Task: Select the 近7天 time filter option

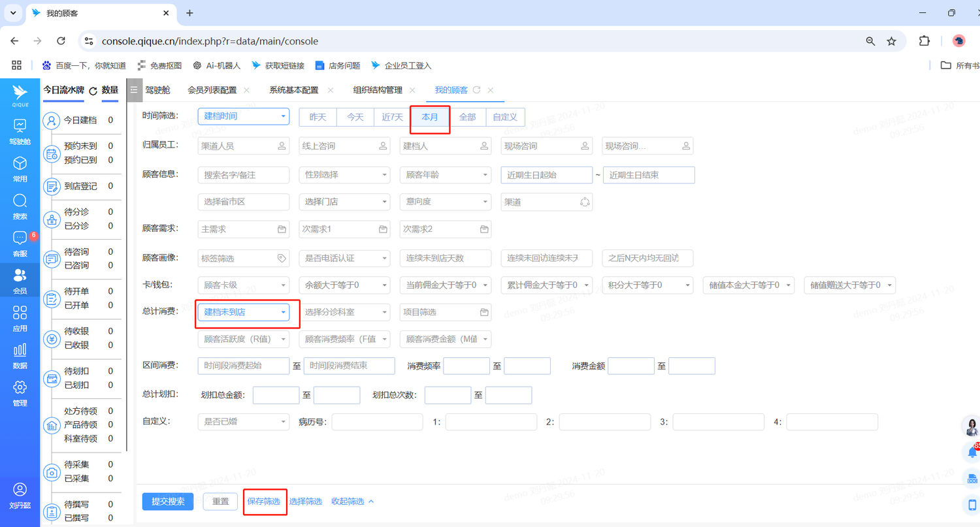Action: click(392, 117)
